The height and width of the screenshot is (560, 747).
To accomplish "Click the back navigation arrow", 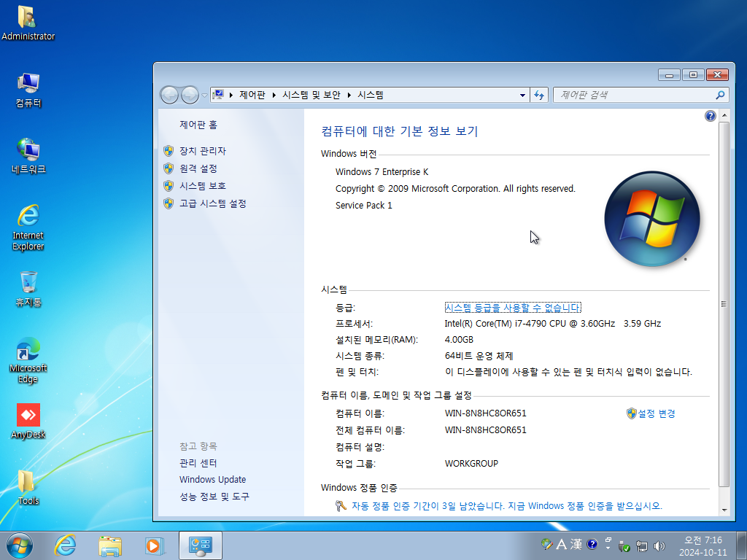I will pyautogui.click(x=169, y=96).
